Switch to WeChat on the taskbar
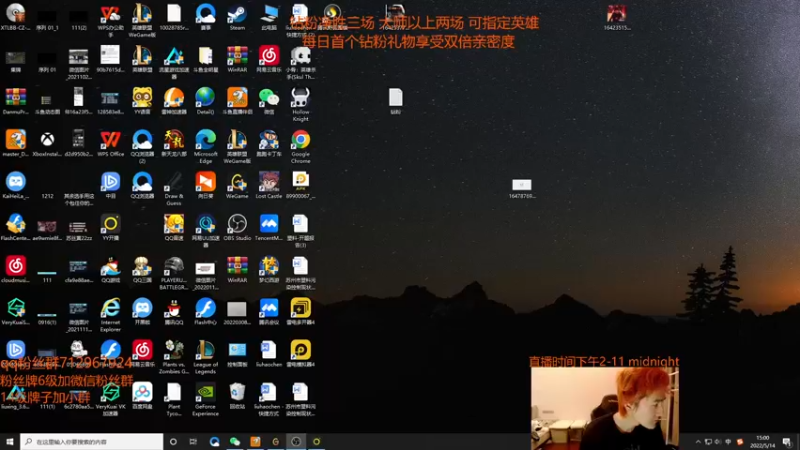This screenshot has height=450, width=800. (x=235, y=441)
